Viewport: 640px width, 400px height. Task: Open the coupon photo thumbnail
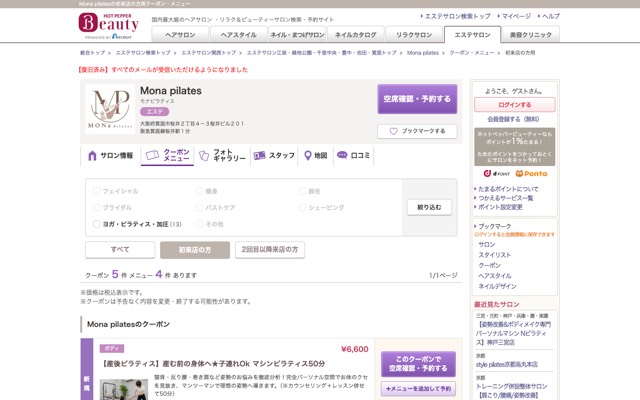[124, 390]
